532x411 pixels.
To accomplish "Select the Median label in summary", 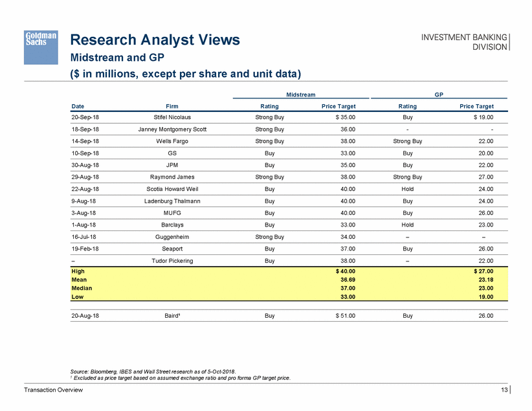I will pos(82,288).
